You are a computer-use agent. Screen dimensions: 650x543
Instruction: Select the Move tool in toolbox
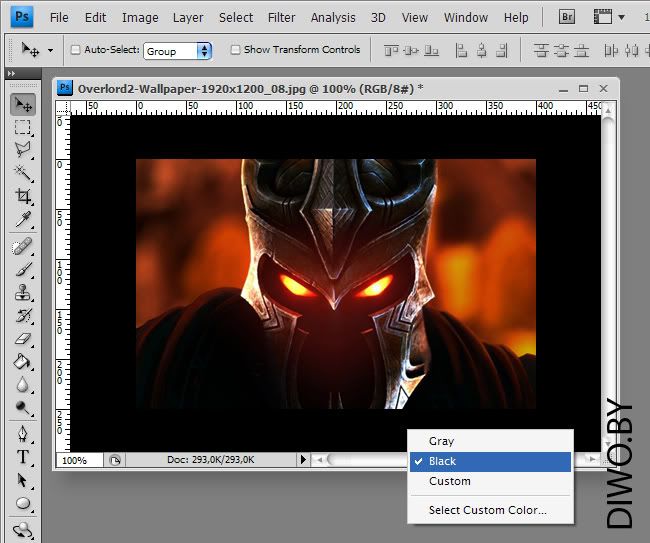(23, 104)
